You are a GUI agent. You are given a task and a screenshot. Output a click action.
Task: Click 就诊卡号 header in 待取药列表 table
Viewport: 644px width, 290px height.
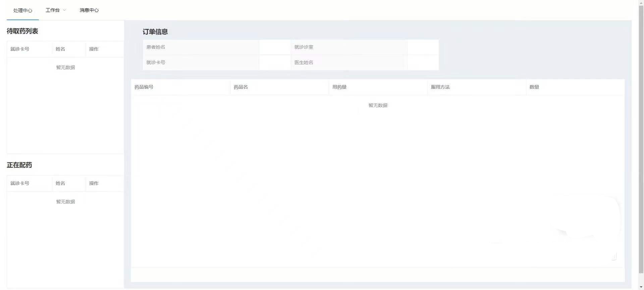pyautogui.click(x=20, y=49)
